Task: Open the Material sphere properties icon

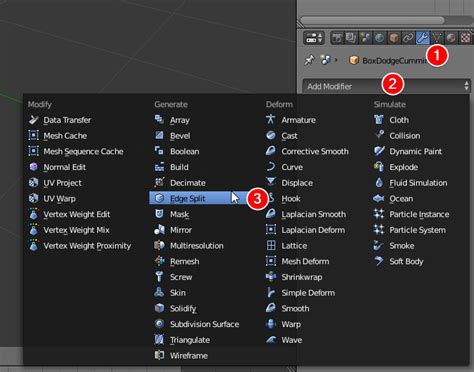Action: coord(451,38)
